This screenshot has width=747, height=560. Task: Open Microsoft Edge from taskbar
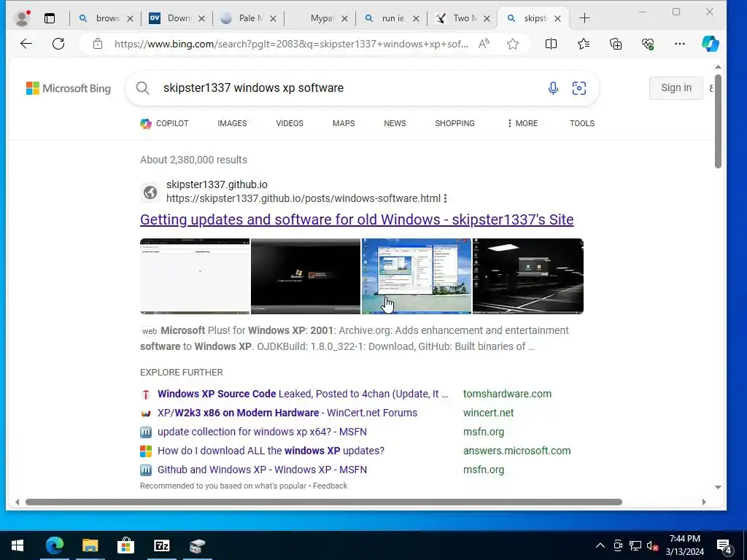(x=54, y=545)
